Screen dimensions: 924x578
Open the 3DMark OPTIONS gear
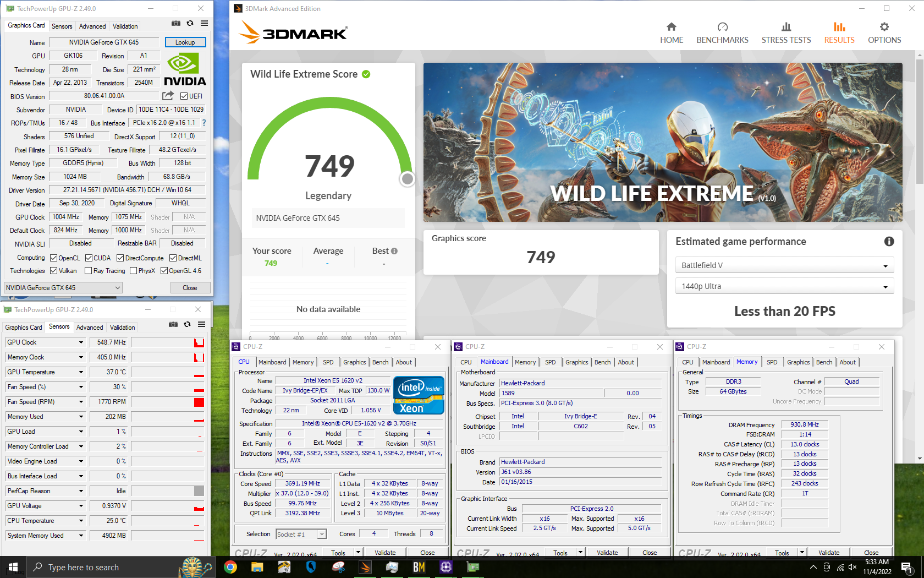tap(884, 33)
